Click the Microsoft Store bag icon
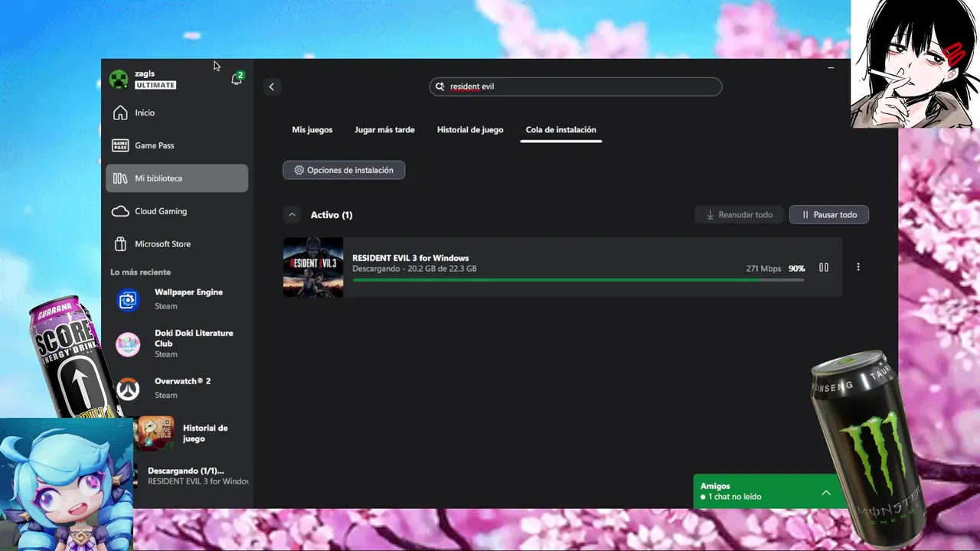 pos(120,244)
